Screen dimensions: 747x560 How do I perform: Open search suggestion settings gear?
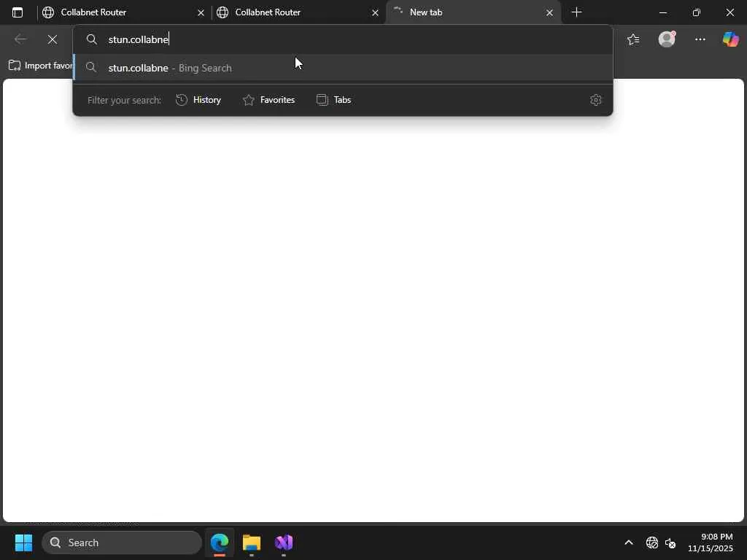point(595,100)
